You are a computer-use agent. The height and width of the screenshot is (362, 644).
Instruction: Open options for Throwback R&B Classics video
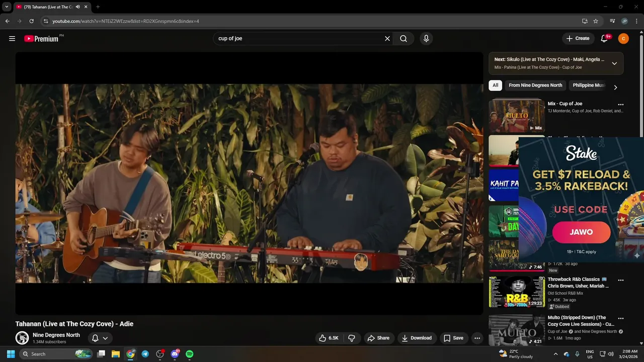coord(620,280)
